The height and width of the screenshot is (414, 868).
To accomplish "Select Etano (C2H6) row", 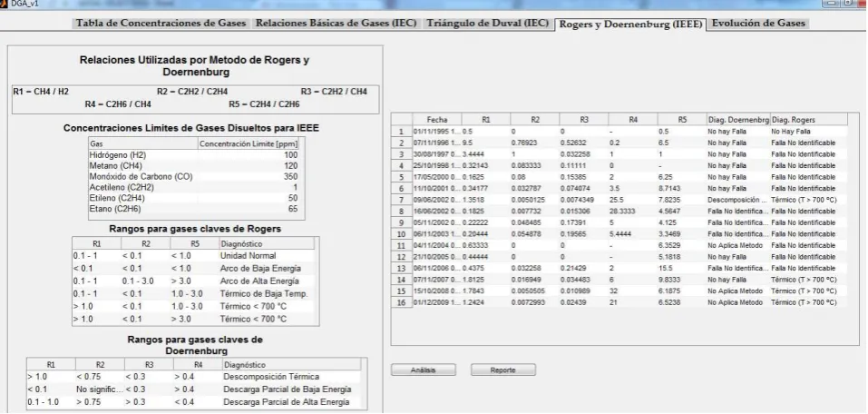I will [x=194, y=209].
